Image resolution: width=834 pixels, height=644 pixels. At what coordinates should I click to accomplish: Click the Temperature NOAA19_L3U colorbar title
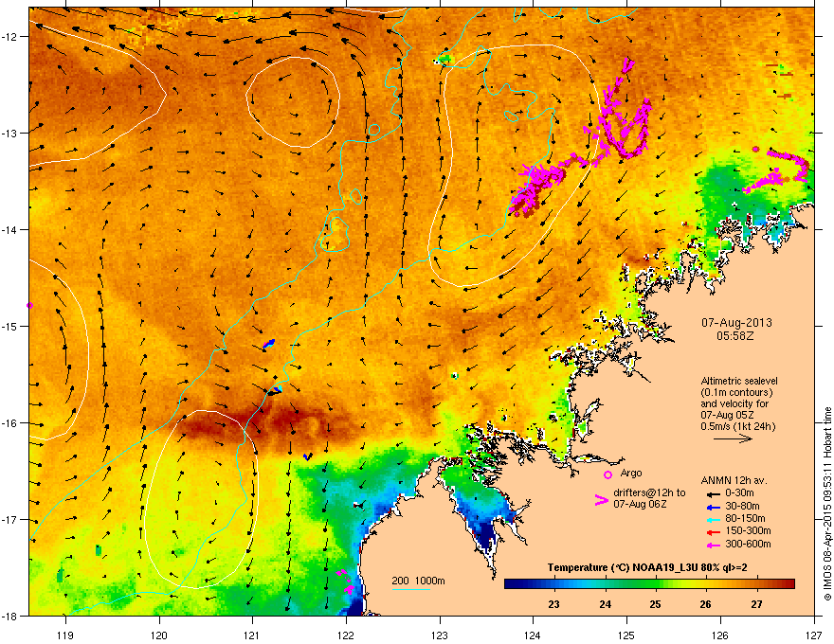(646, 568)
